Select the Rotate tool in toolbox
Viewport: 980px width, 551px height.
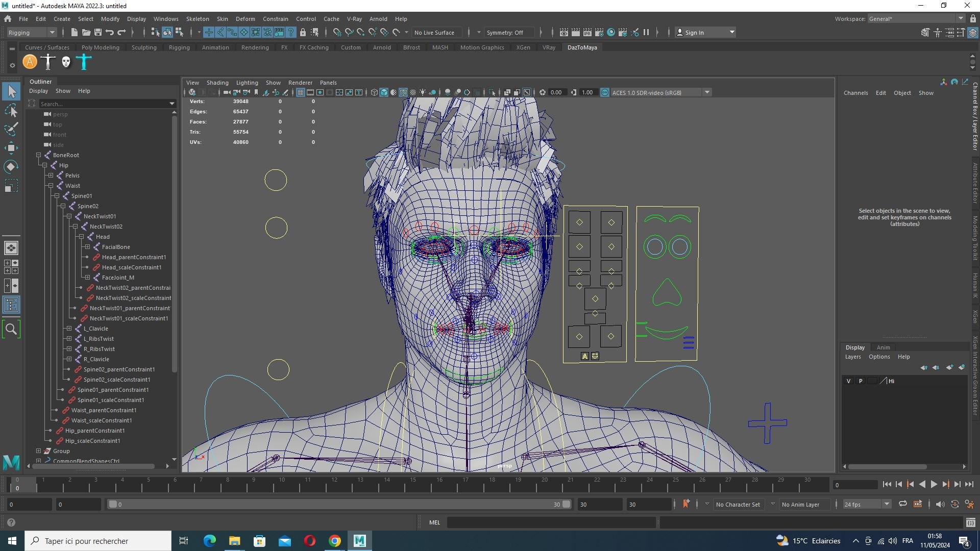pyautogui.click(x=11, y=167)
